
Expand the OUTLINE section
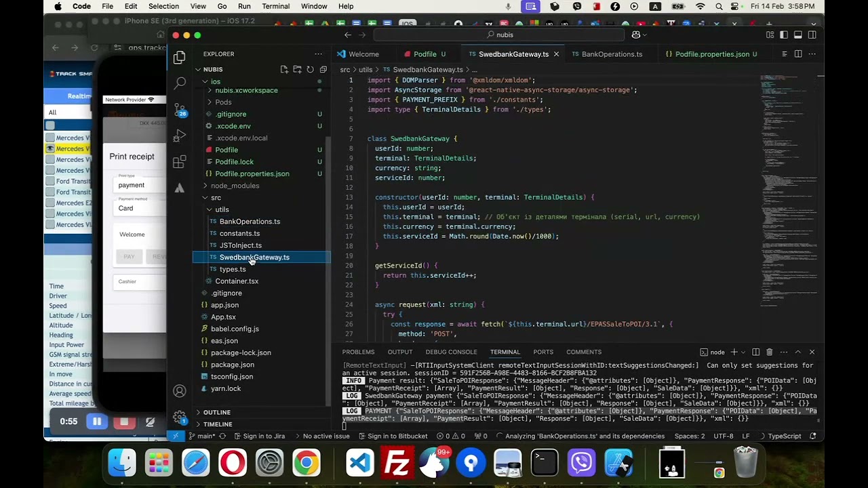pyautogui.click(x=198, y=413)
